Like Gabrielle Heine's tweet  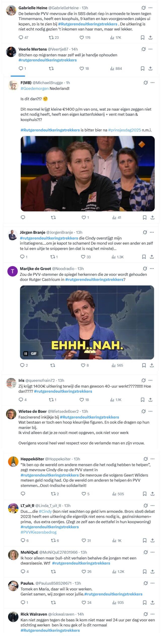pos(82,38)
